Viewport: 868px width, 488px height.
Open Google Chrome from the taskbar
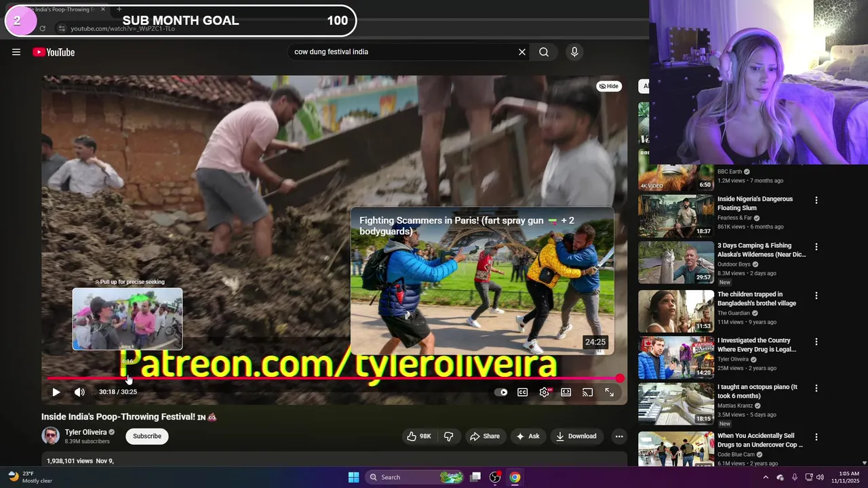click(515, 477)
